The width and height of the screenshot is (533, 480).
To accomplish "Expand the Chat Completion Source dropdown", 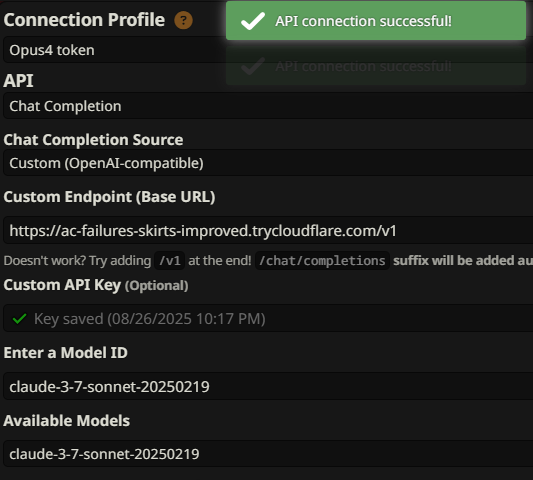I will pyautogui.click(x=268, y=163).
